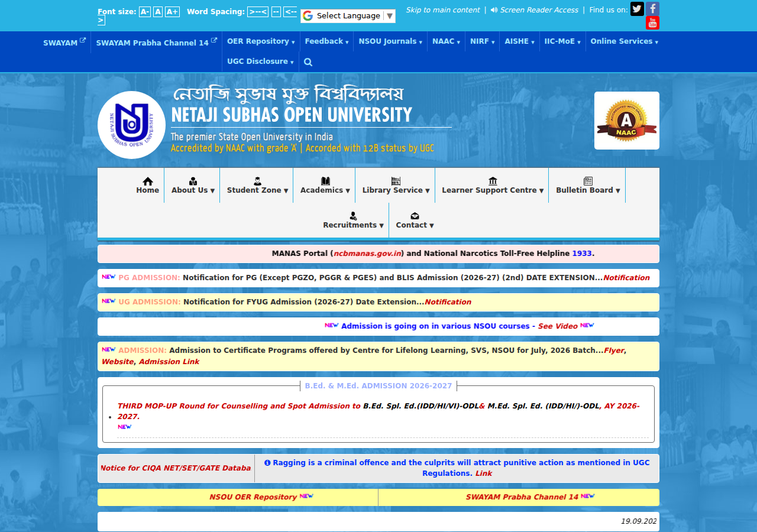Click the About Us people icon
Screen dimensions: 757x532
(193, 181)
